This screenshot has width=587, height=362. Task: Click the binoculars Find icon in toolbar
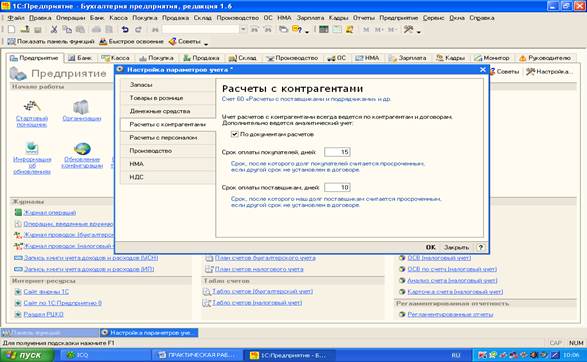(155, 29)
